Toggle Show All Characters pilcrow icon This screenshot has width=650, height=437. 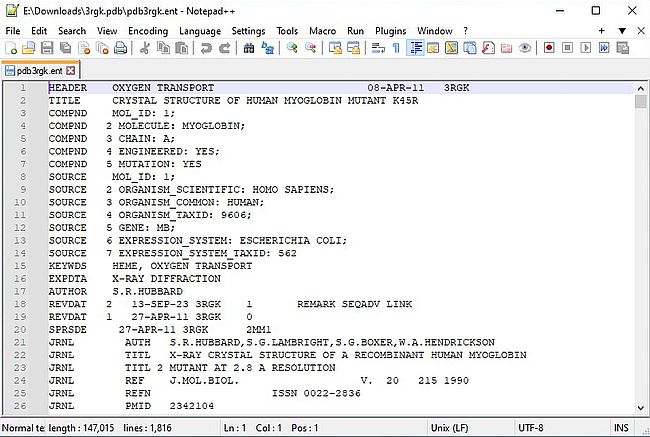pyautogui.click(x=396, y=48)
